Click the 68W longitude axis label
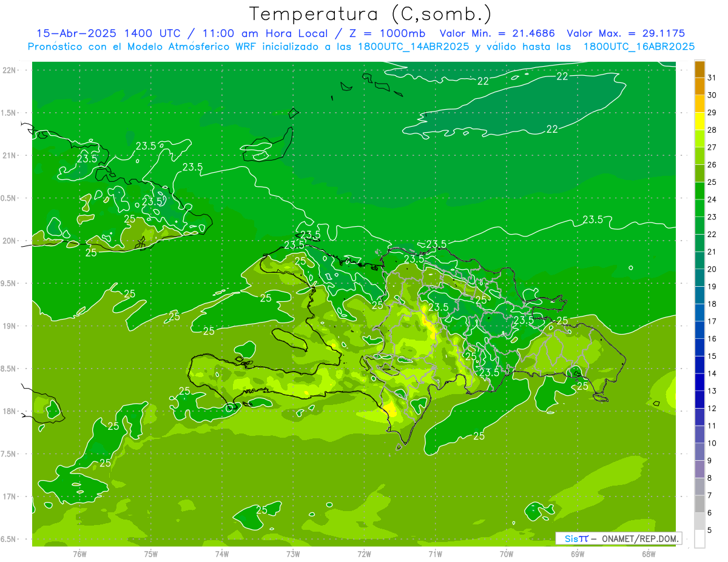Image resolution: width=728 pixels, height=562 pixels. tap(649, 554)
